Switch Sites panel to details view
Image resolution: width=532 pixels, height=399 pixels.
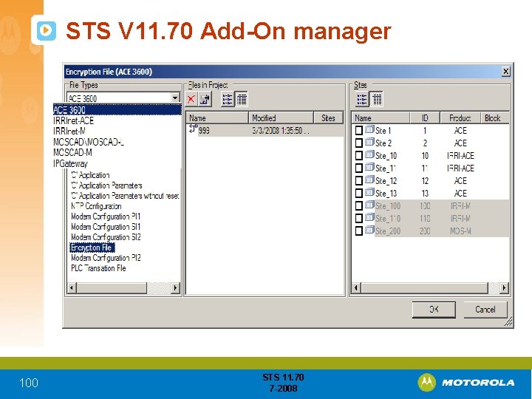pos(376,100)
